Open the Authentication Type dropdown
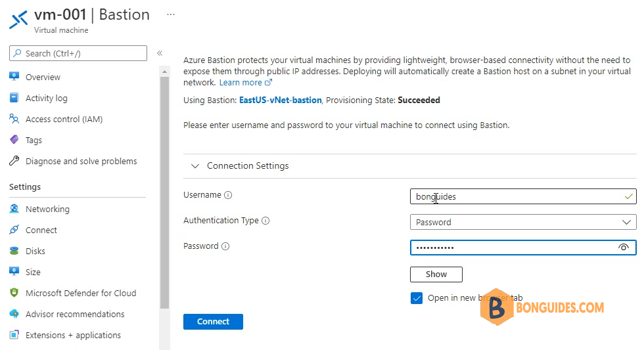The image size is (644, 350). 523,222
